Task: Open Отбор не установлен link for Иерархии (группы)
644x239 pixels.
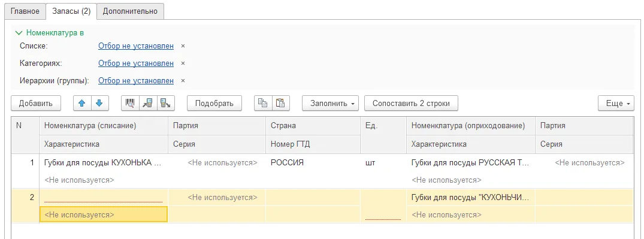Action: [x=136, y=80]
